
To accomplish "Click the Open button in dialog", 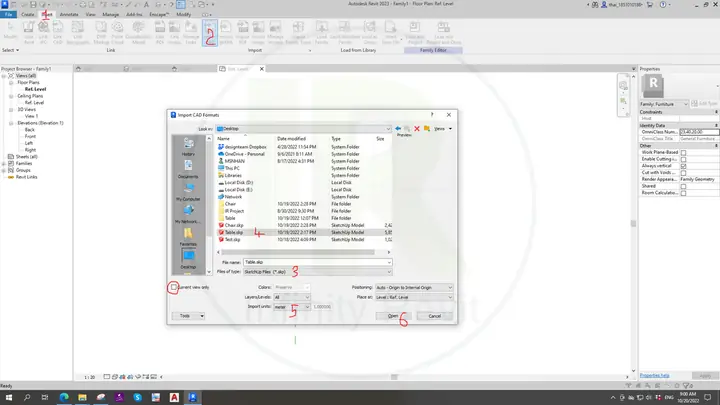I will coord(393,316).
